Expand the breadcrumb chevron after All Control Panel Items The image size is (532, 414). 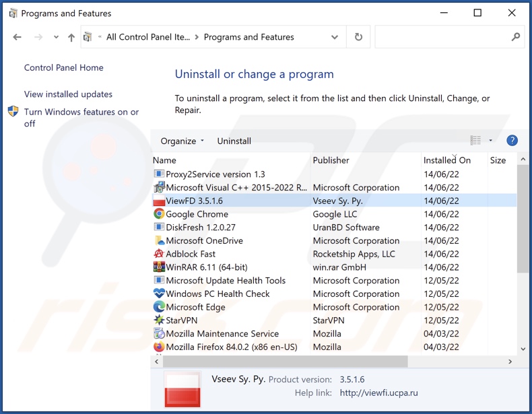[197, 37]
